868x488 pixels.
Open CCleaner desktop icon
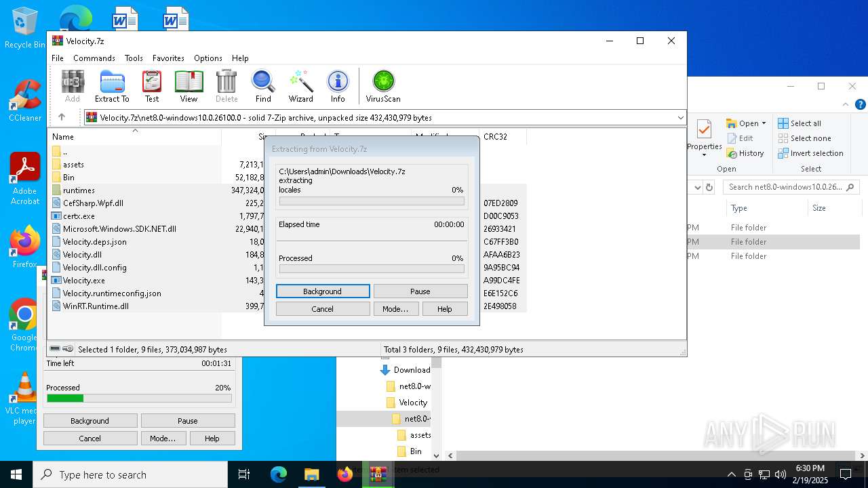(x=24, y=100)
